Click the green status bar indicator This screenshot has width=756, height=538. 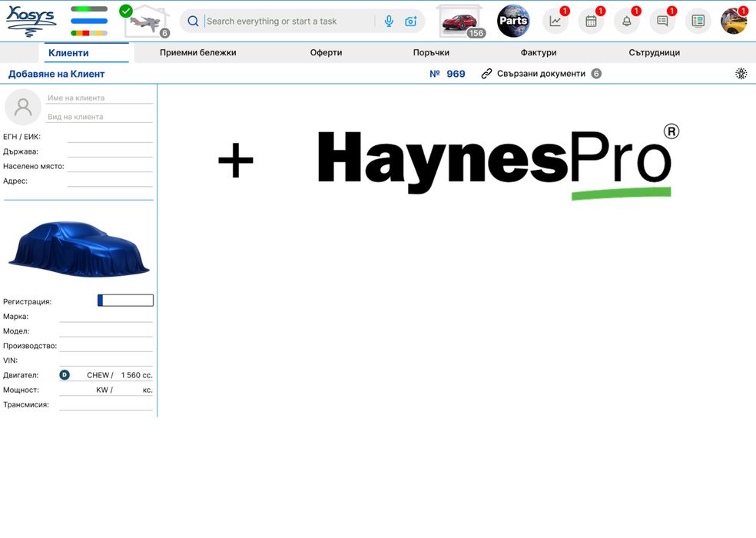pyautogui.click(x=89, y=9)
